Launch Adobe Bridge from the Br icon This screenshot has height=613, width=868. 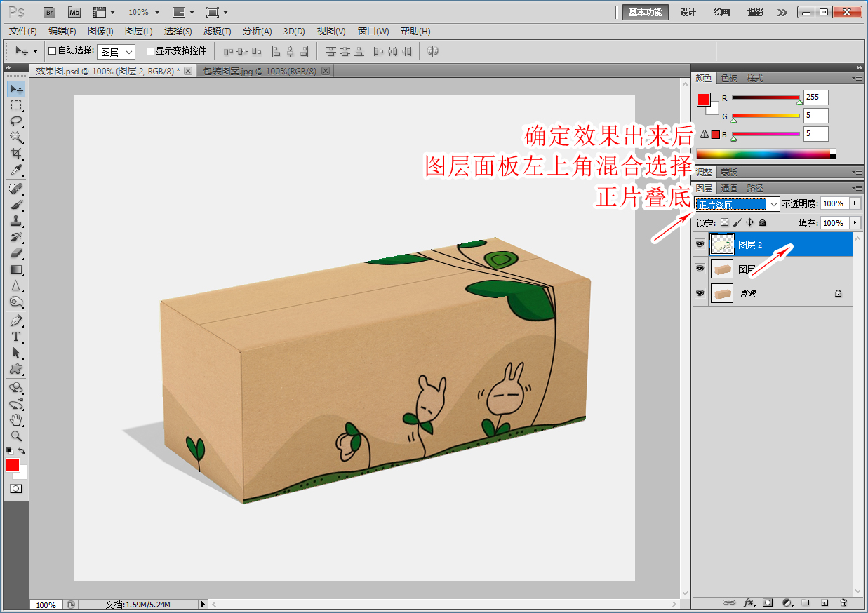48,12
